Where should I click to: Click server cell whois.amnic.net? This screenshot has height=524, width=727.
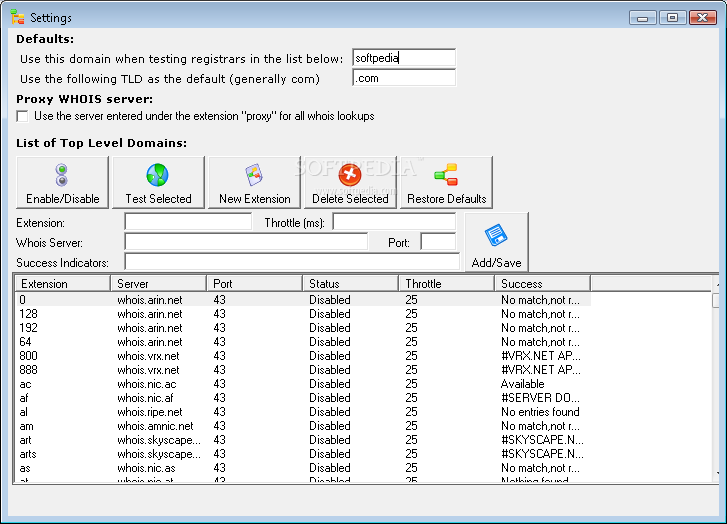[155, 426]
